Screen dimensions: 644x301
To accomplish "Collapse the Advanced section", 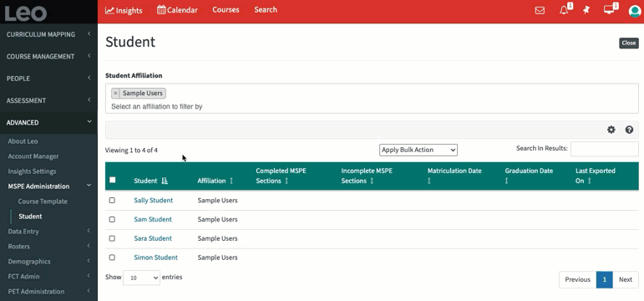I will click(48, 123).
